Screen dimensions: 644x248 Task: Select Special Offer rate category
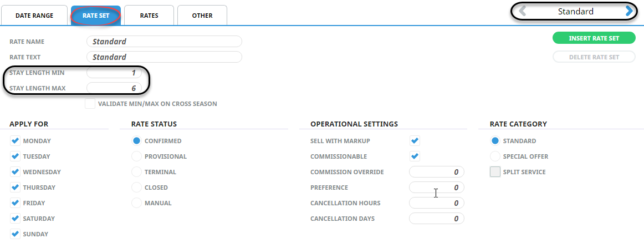click(495, 156)
